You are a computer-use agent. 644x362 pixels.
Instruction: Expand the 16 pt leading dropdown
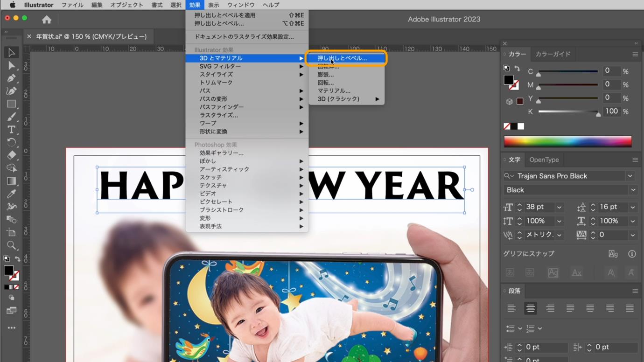tap(633, 207)
